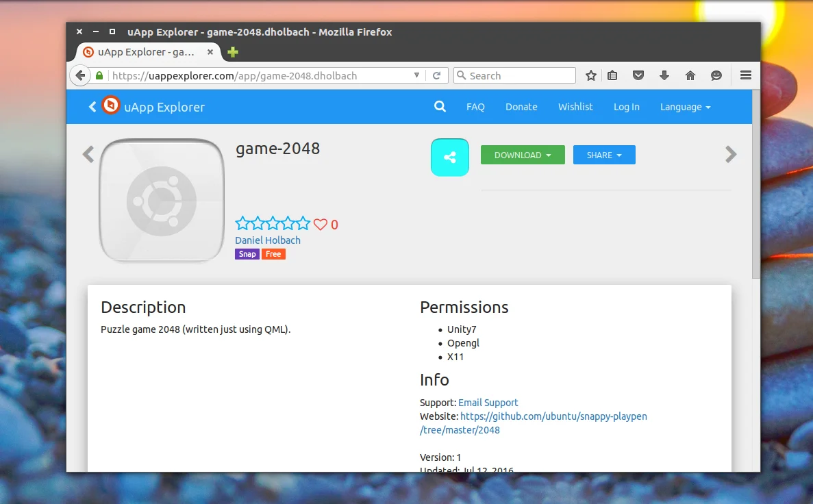Open the Language dropdown menu
The height and width of the screenshot is (504, 813).
coord(685,107)
